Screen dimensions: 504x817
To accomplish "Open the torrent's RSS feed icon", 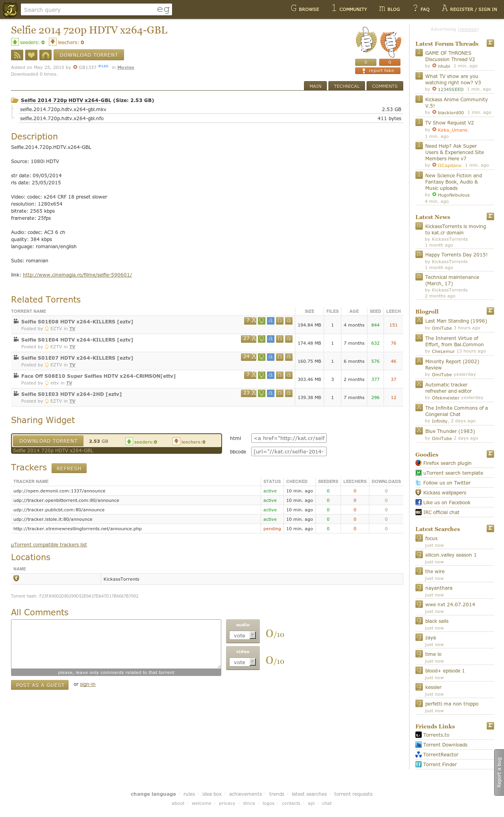I will [x=17, y=55].
